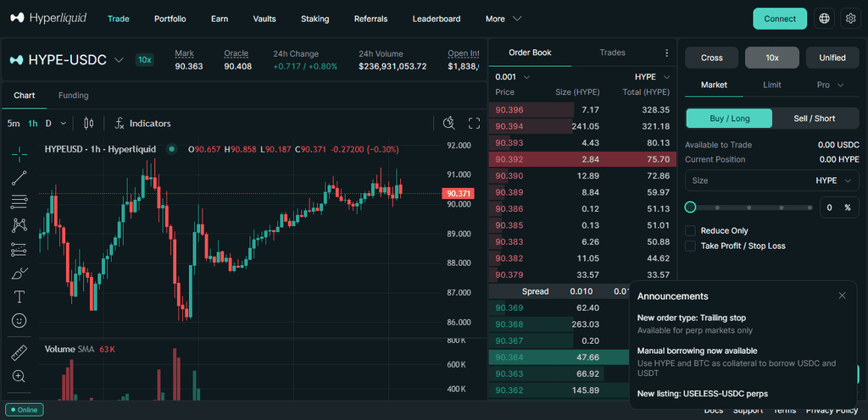Open order book HYPE unit dropdown
Image resolution: width=868 pixels, height=420 pixels.
[652, 77]
